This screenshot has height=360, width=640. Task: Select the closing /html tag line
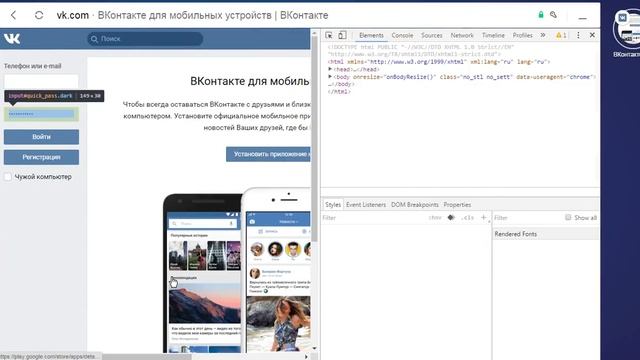339,92
